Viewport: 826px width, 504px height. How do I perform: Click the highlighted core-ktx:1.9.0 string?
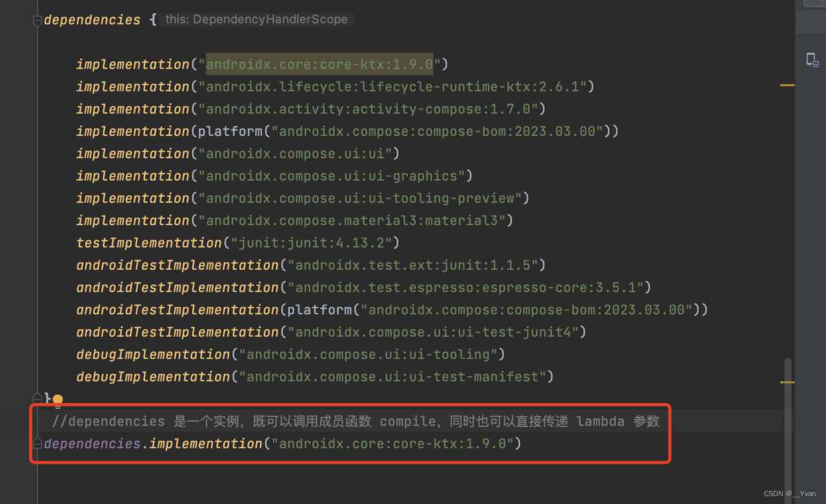[x=319, y=65]
